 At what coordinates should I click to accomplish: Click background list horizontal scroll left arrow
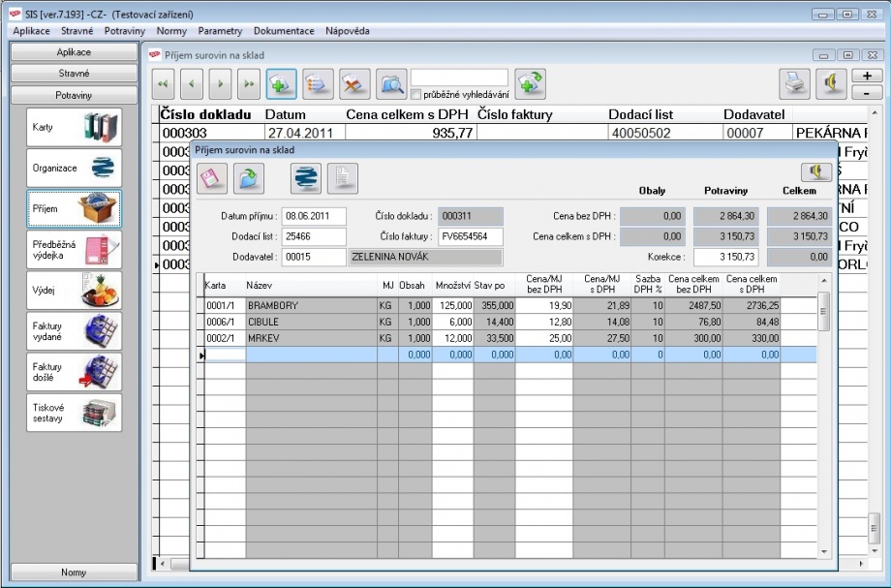coord(163,564)
